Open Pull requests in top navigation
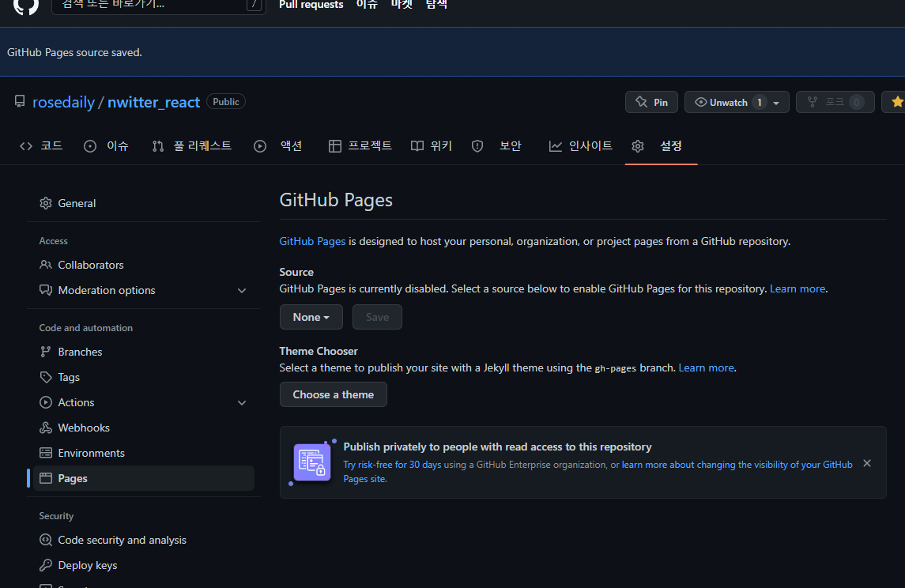Viewport: 905px width, 588px height. point(311,5)
